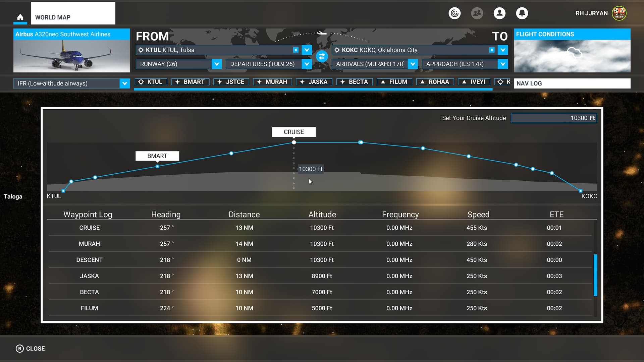Clear the KTUL departure airport field

[x=296, y=50]
